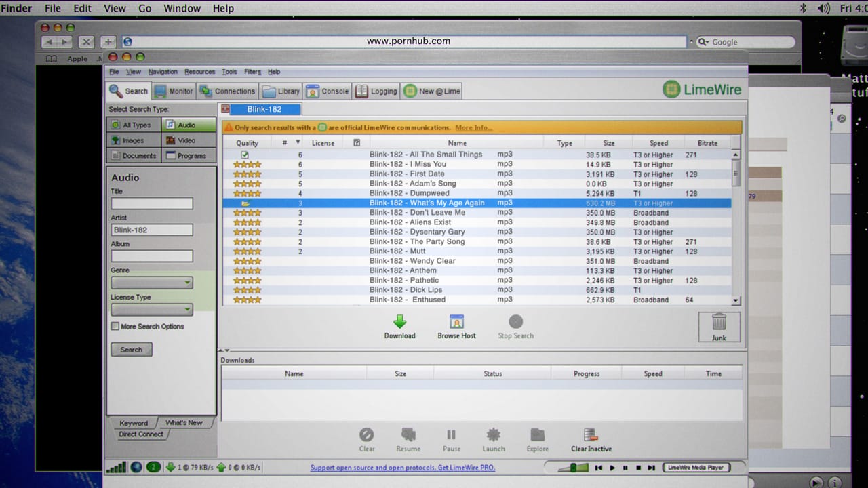868x488 pixels.
Task: Click pause in LimeWire media player
Action: [625, 468]
